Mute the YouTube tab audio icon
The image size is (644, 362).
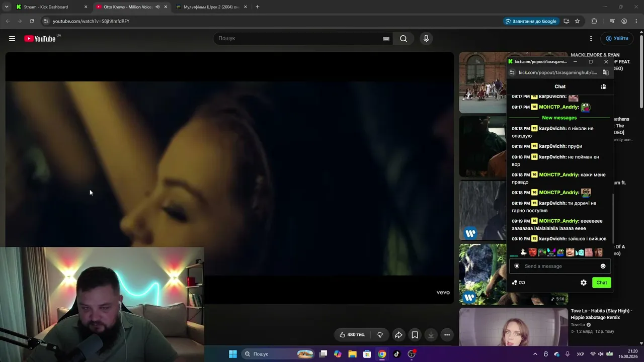click(157, 7)
